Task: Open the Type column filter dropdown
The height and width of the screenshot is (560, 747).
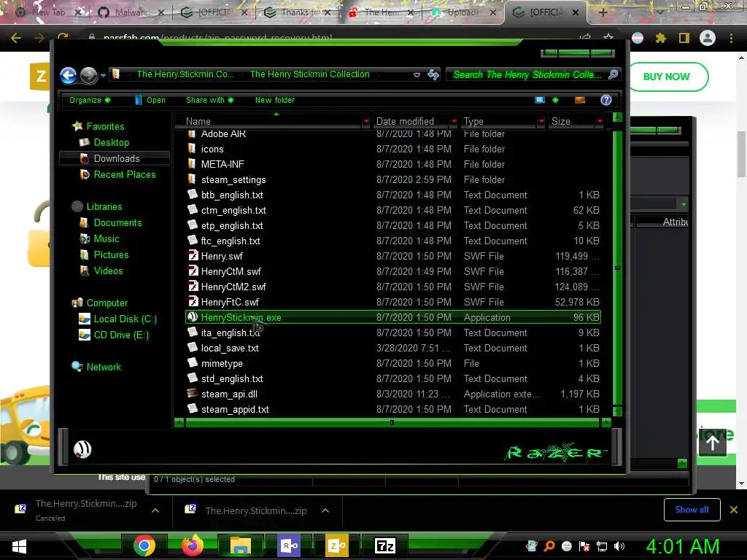Action: point(541,122)
